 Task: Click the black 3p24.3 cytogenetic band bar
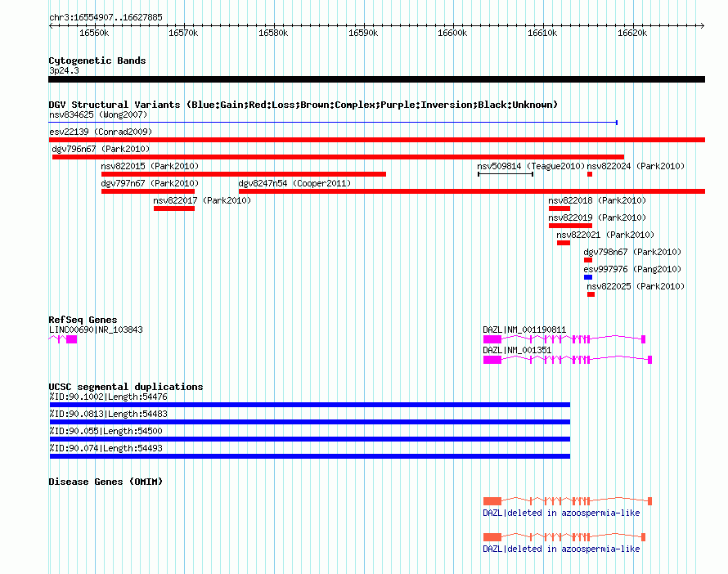click(376, 79)
